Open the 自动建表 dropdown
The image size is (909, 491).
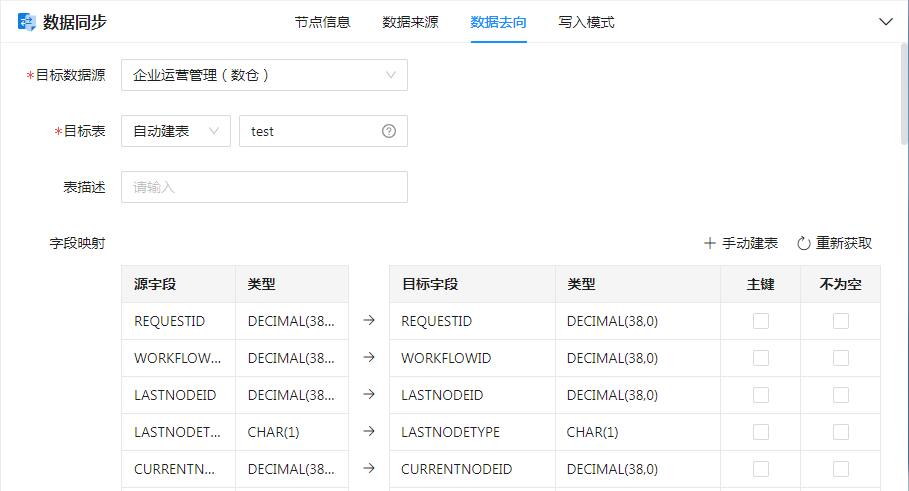tap(175, 131)
